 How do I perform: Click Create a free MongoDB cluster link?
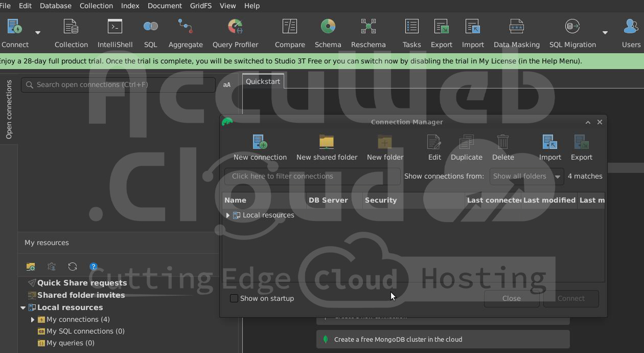[x=398, y=339]
